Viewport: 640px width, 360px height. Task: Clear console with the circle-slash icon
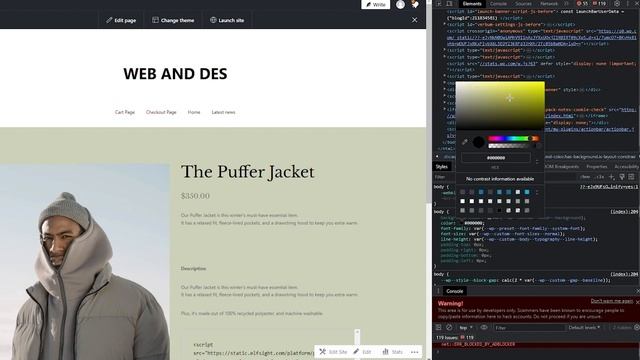[449, 327]
